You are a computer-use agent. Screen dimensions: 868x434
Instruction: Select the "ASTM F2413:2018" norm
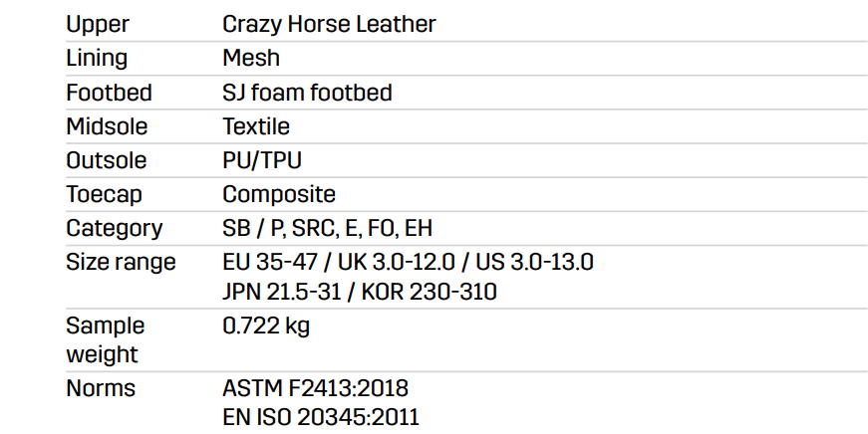pyautogui.click(x=315, y=387)
